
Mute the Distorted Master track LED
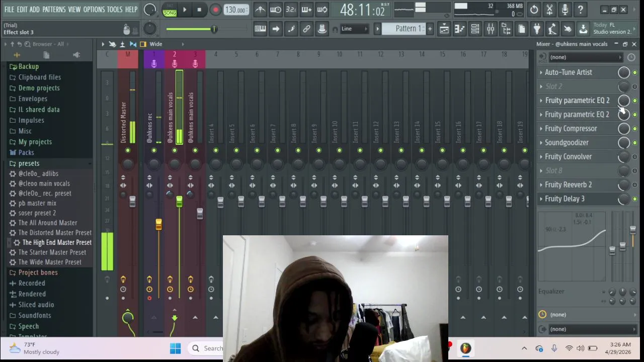[x=128, y=150]
